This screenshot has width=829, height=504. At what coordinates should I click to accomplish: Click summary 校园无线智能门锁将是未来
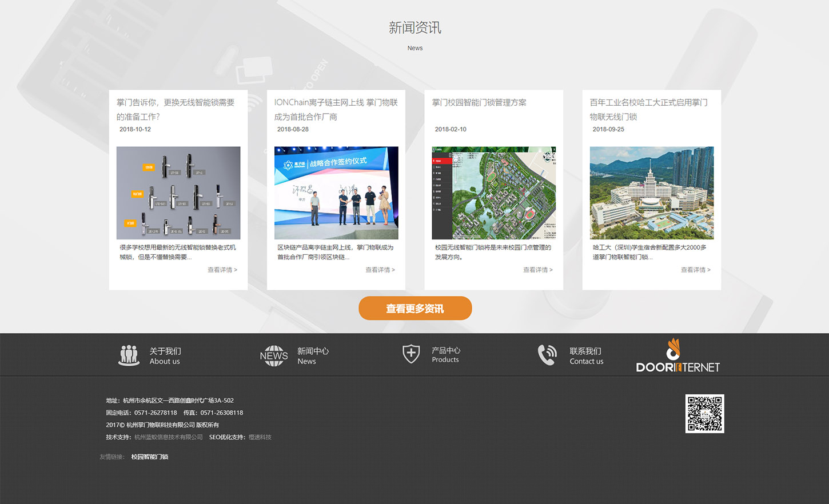coord(493,252)
